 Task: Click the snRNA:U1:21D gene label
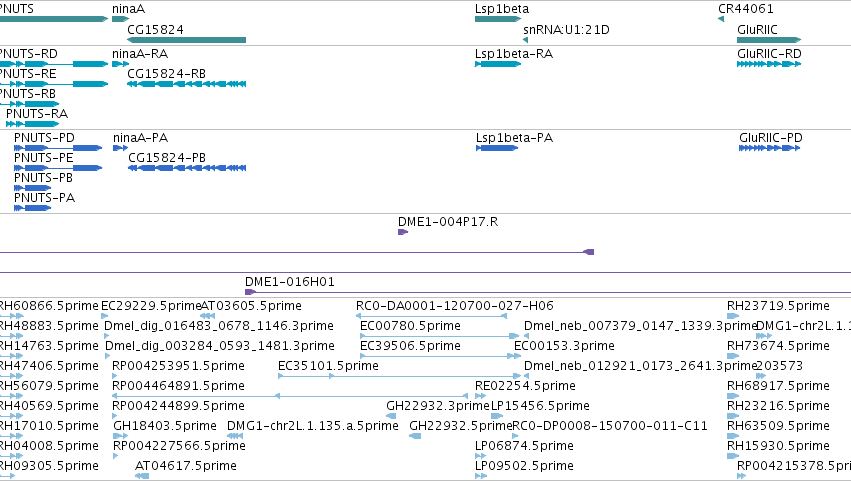pyautogui.click(x=566, y=29)
